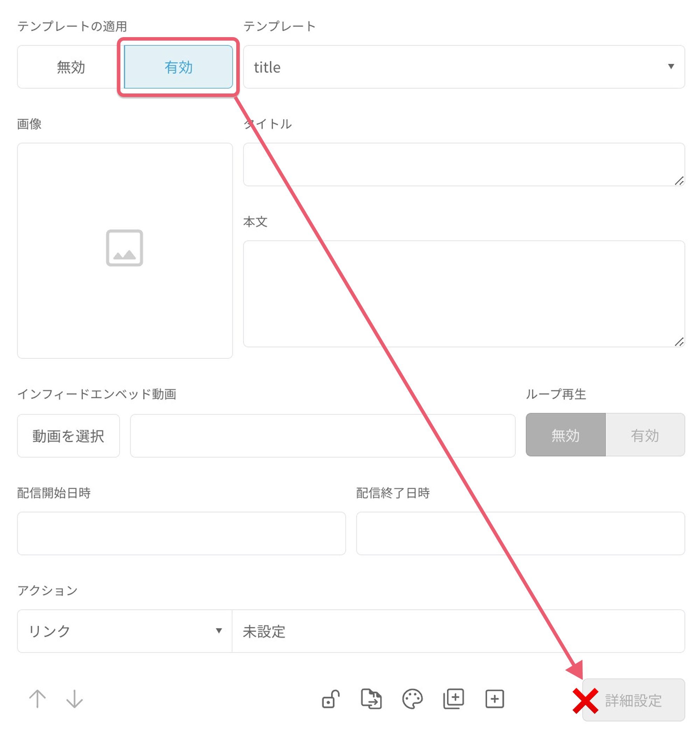Click the 配信終了日時 date field
This screenshot has width=700, height=737.
click(520, 533)
